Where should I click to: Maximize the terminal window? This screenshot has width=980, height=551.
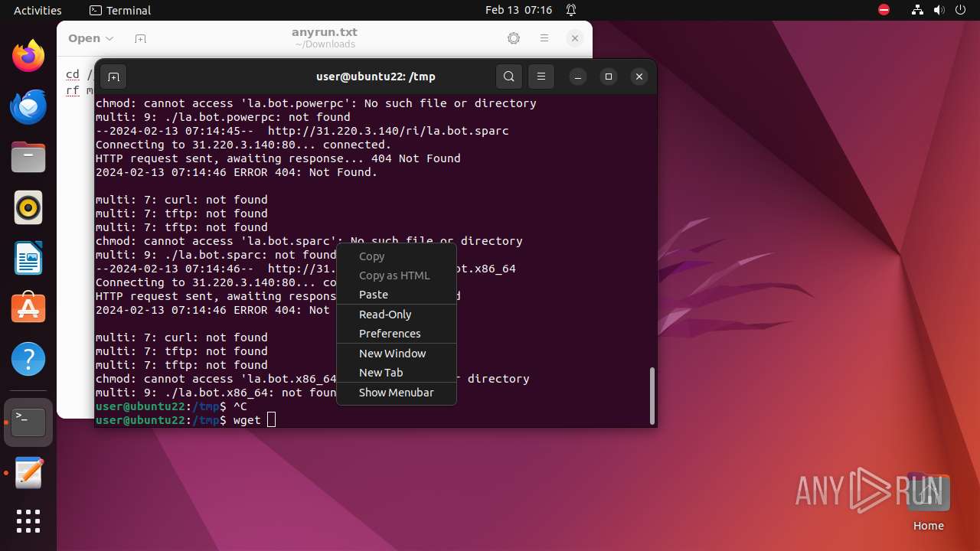[x=609, y=77]
